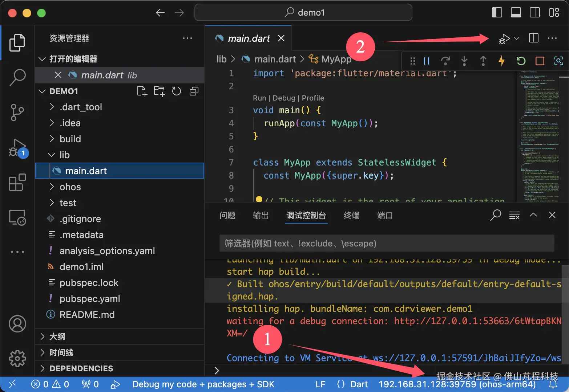Split the editor to the right

[534, 38]
